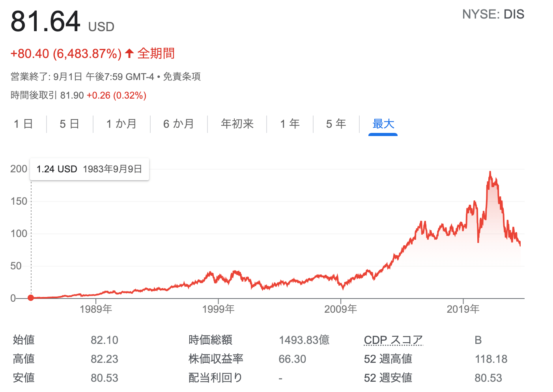Image resolution: width=553 pixels, height=392 pixels.
Task: Click the 高値 value 82.23
Action: 105,359
